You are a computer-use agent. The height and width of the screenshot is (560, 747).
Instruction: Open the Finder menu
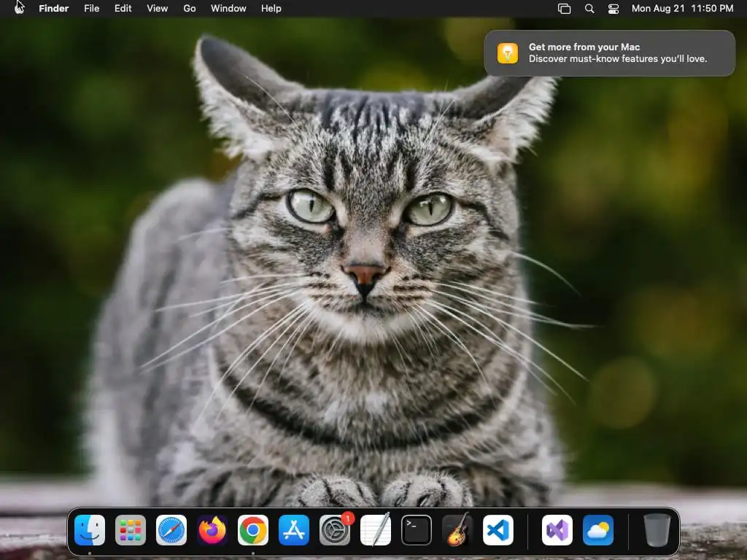pos(54,9)
